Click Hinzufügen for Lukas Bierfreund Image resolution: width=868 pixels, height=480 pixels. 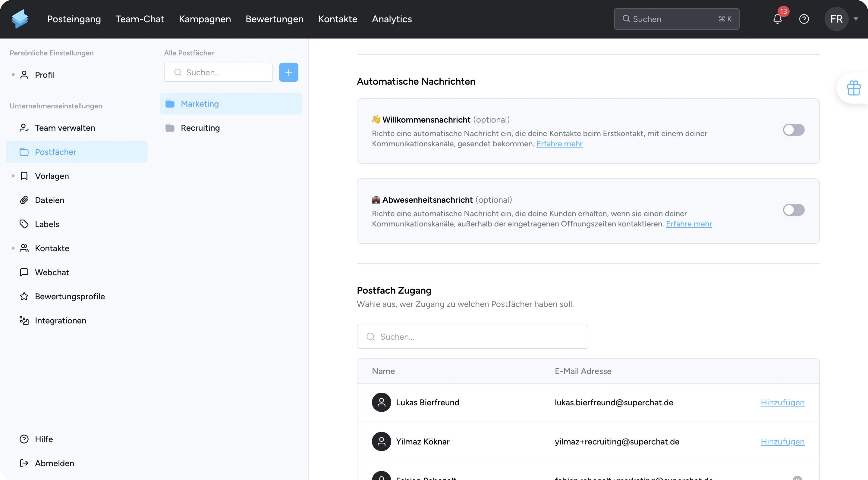(x=782, y=403)
